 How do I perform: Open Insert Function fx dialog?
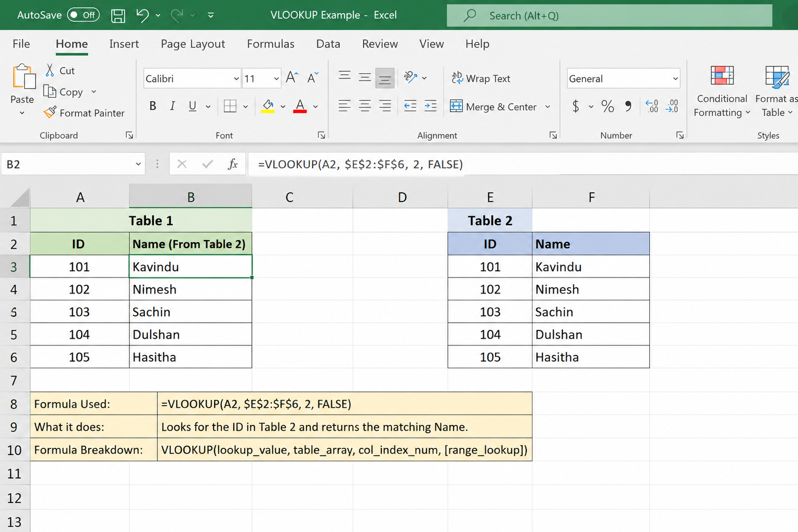[233, 164]
